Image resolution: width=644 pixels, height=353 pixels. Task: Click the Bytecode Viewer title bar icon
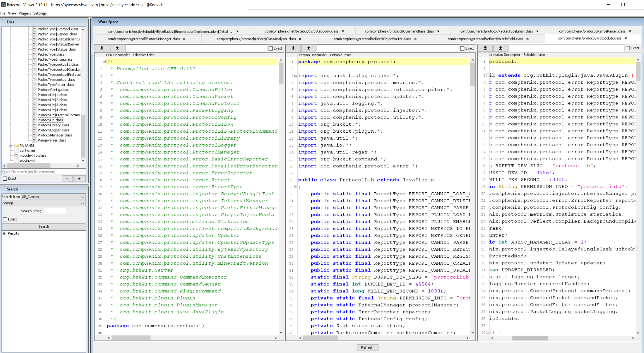(3, 4)
